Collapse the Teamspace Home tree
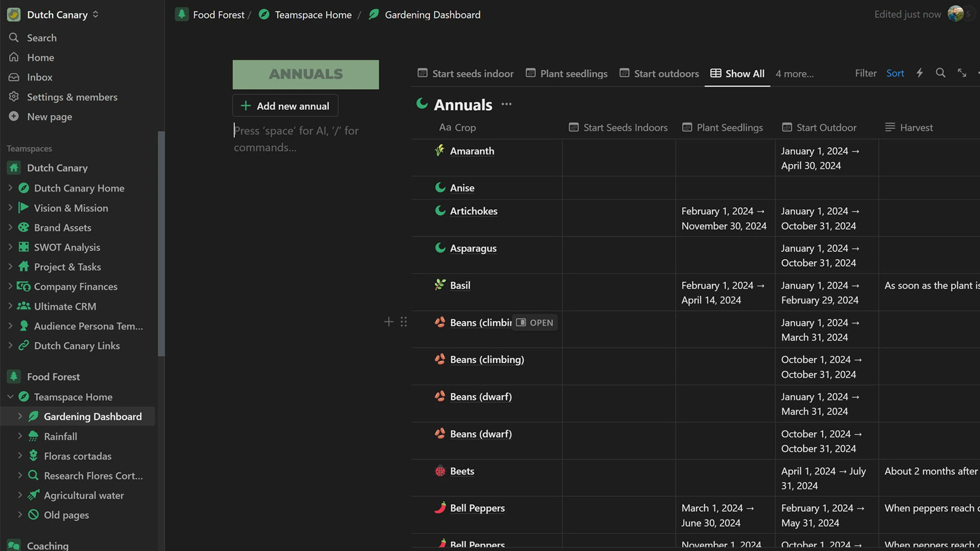Screen dimensions: 980x551 pos(10,396)
